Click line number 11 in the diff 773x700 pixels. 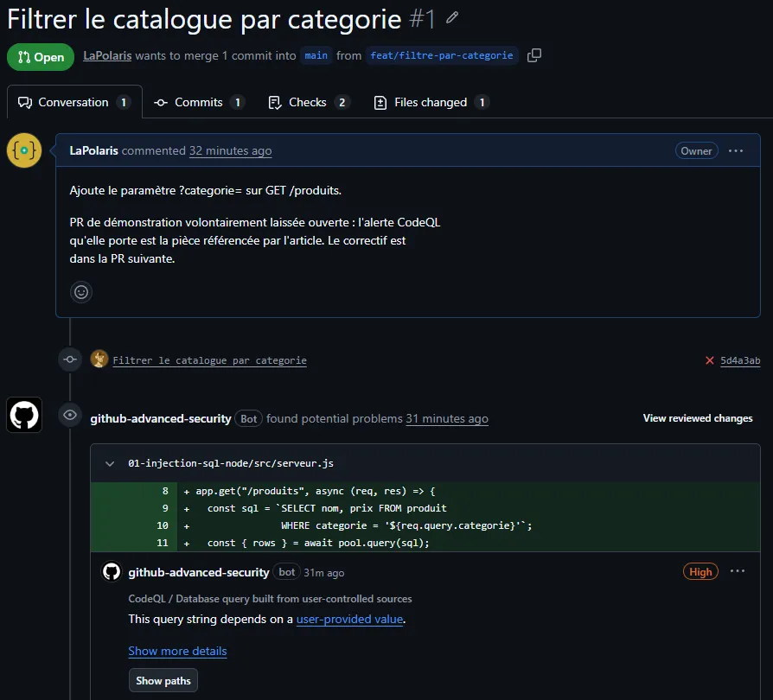tap(163, 543)
